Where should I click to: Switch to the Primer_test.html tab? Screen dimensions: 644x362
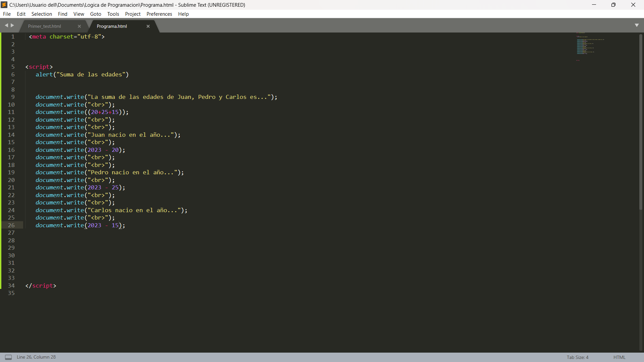[45, 26]
